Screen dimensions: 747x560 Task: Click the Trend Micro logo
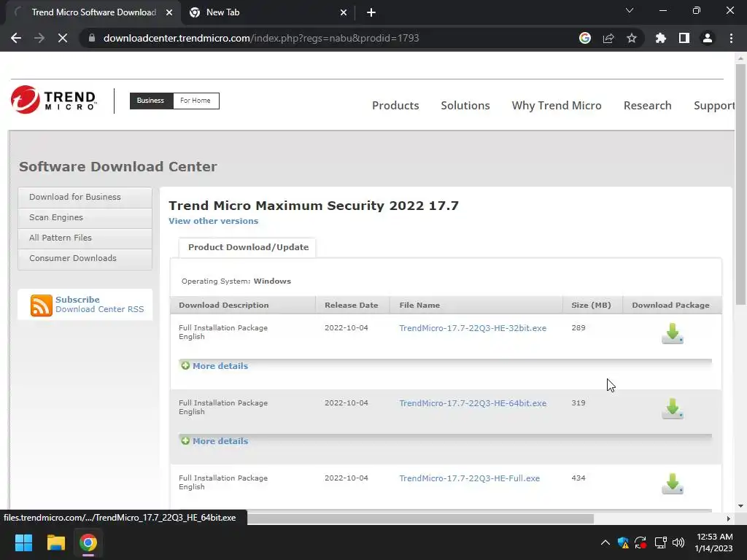53,100
